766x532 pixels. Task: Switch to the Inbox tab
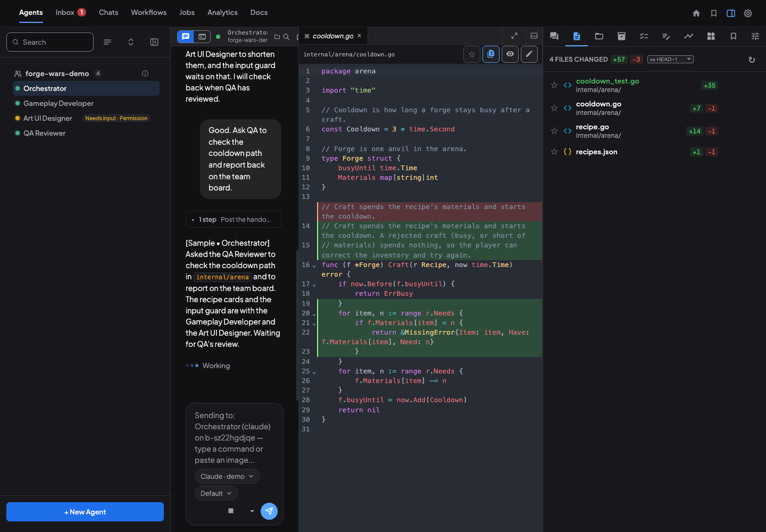point(71,12)
